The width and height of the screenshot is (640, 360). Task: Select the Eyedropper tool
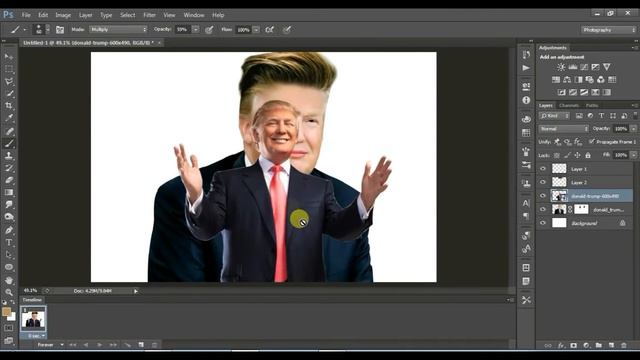(9, 118)
